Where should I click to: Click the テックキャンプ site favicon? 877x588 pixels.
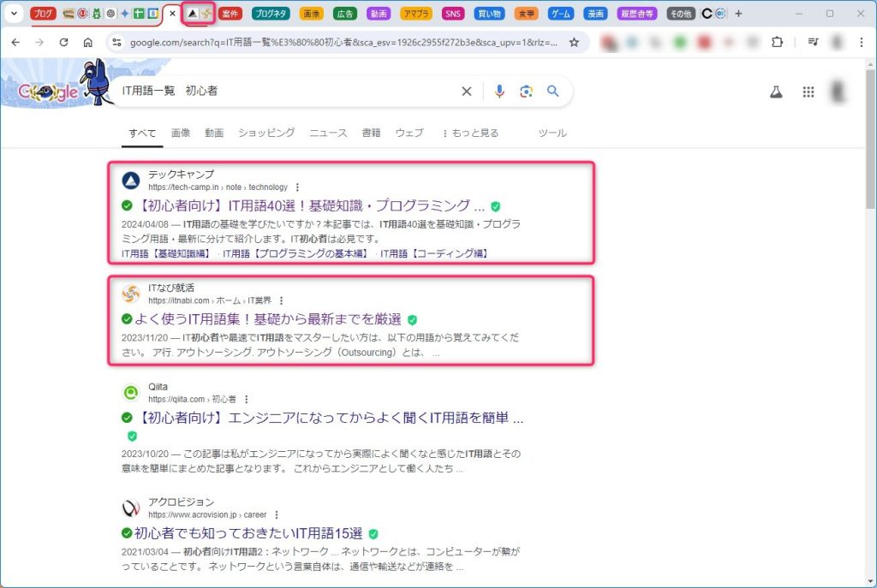pos(131,180)
